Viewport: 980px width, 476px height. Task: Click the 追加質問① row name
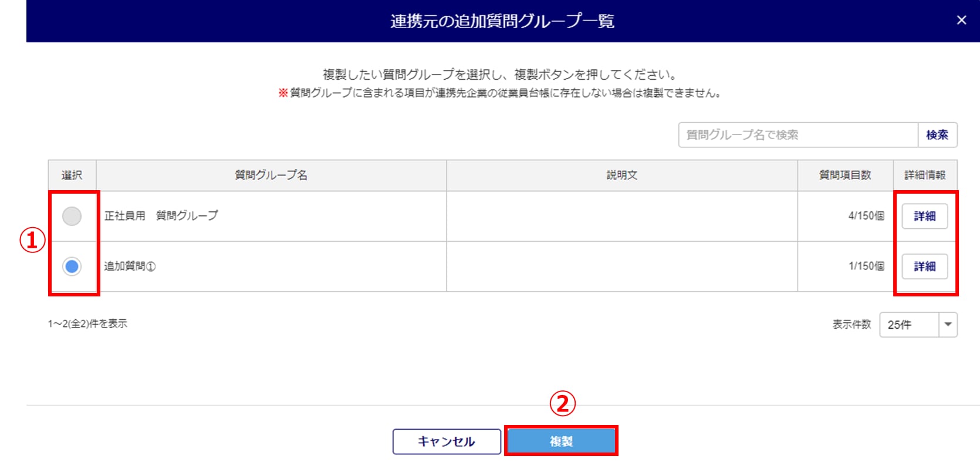click(x=130, y=266)
